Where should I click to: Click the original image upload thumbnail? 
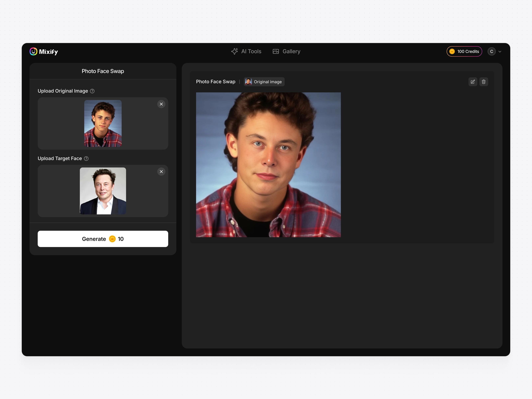103,123
